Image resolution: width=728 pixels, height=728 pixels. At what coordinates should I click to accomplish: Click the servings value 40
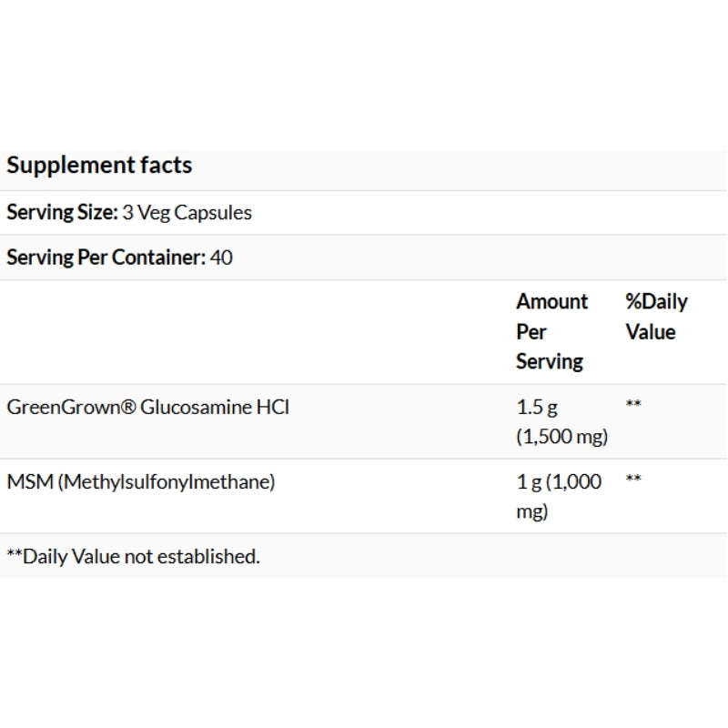coord(221,258)
